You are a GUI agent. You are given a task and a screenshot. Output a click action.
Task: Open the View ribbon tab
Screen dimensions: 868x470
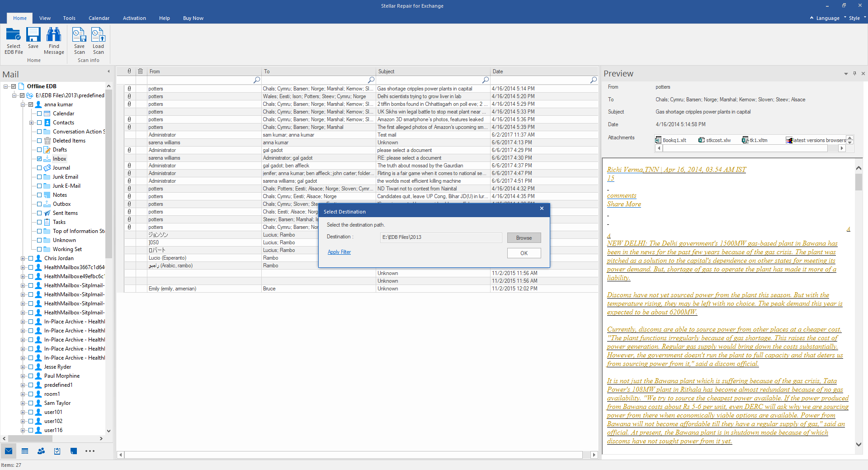[x=45, y=18]
